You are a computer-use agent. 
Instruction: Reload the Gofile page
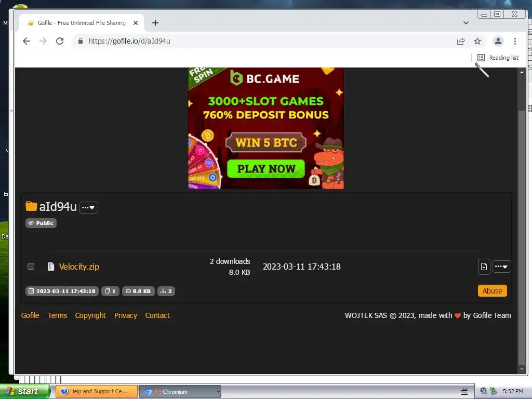60,41
